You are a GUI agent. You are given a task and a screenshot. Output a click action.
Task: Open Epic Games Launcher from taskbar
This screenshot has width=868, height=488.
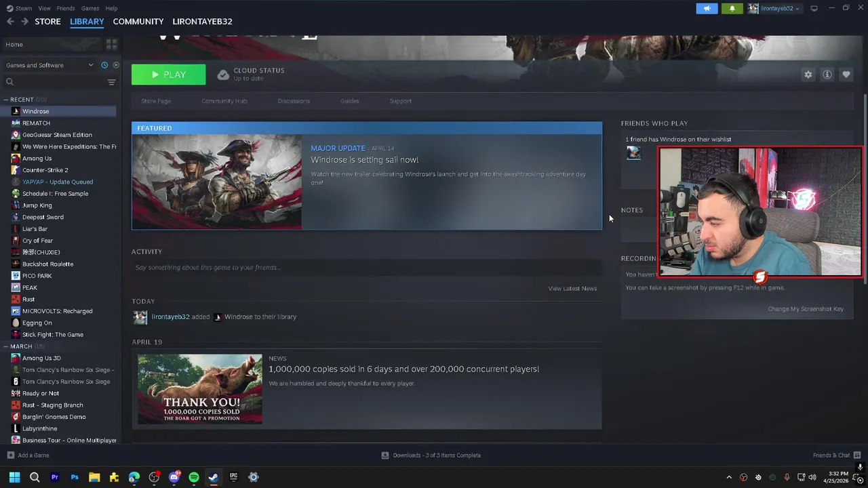233,477
